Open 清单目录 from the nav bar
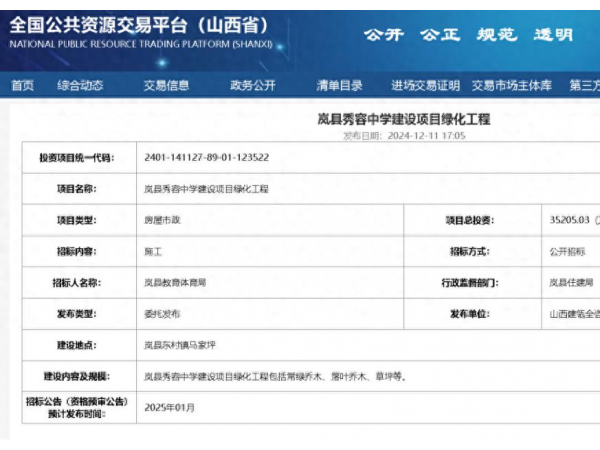 pyautogui.click(x=340, y=86)
